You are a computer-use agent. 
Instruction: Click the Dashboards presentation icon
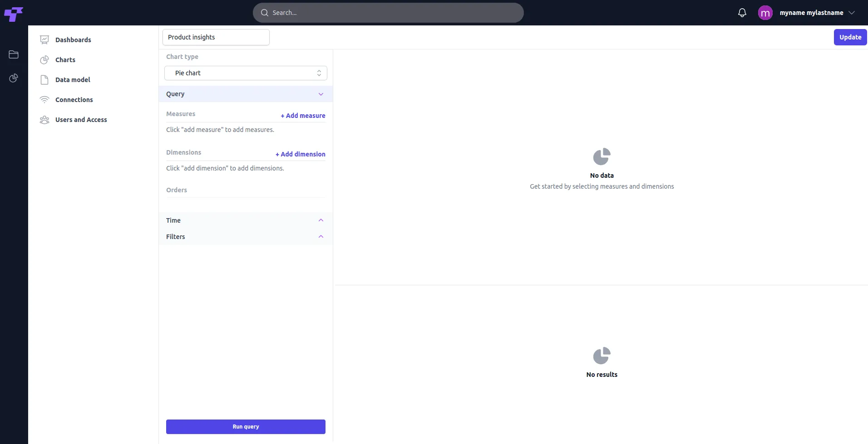coord(44,40)
